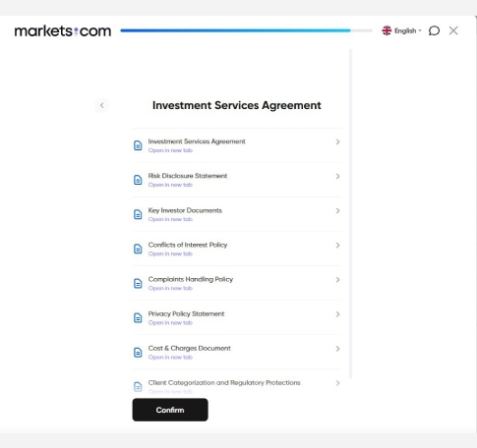Expand the Cost & Charges Document chevron

tap(337, 349)
